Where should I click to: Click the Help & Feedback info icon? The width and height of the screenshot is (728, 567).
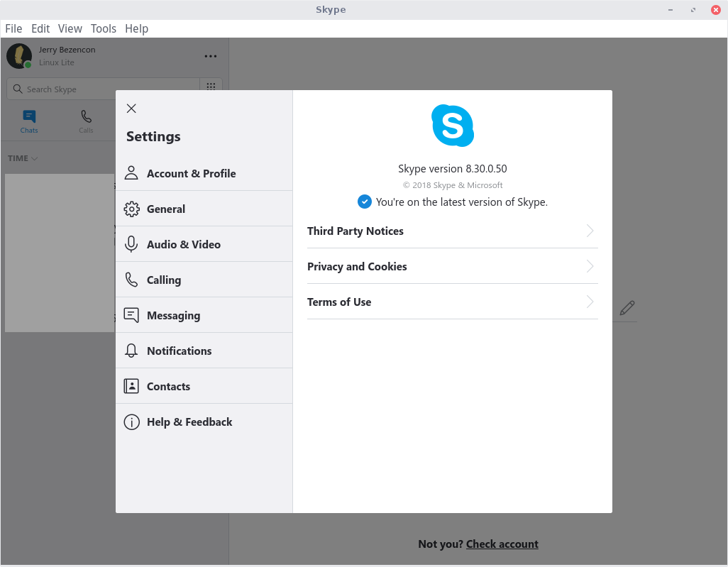coord(131,422)
